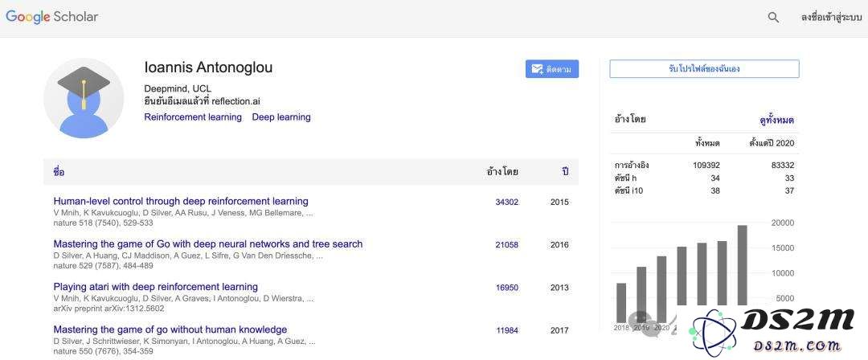The width and height of the screenshot is (868, 360).
Task: View the 34302 citations link
Action: click(506, 202)
